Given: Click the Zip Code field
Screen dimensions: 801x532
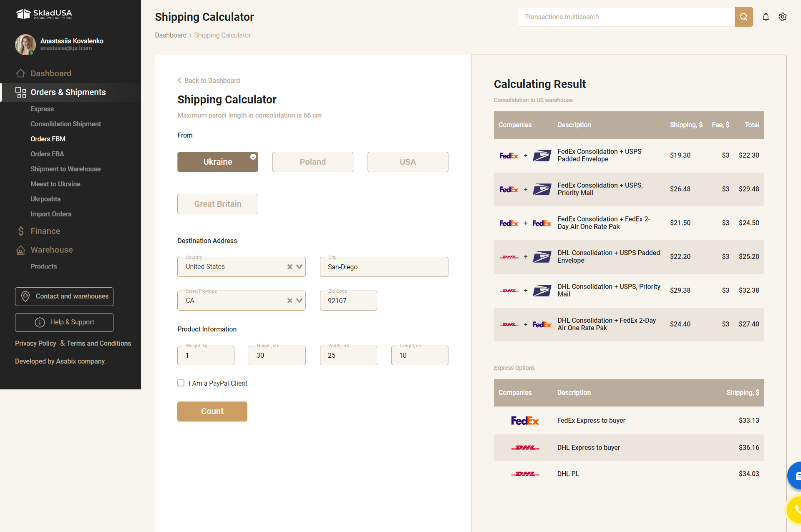Looking at the screenshot, I should click(348, 300).
